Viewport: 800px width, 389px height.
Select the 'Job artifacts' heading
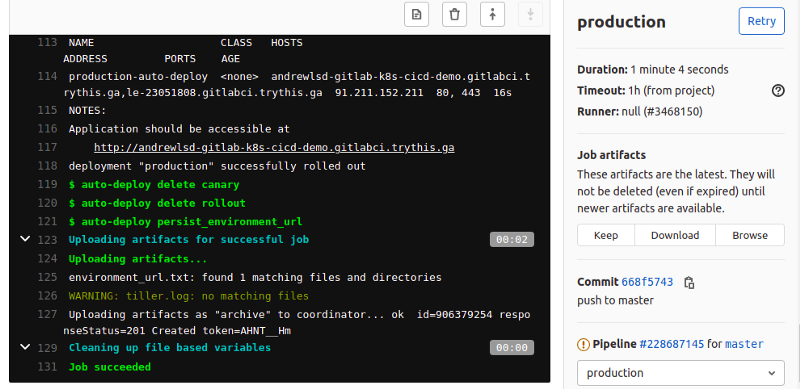point(612,155)
